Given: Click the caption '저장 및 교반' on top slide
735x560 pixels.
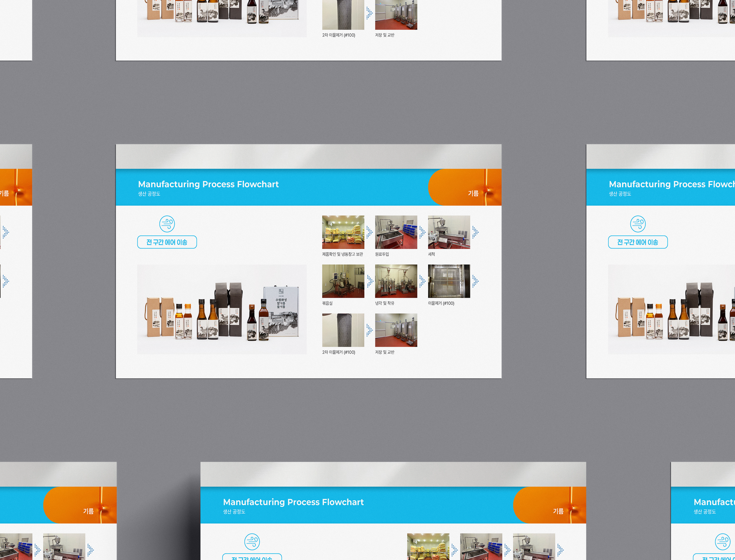Looking at the screenshot, I should pyautogui.click(x=385, y=35).
